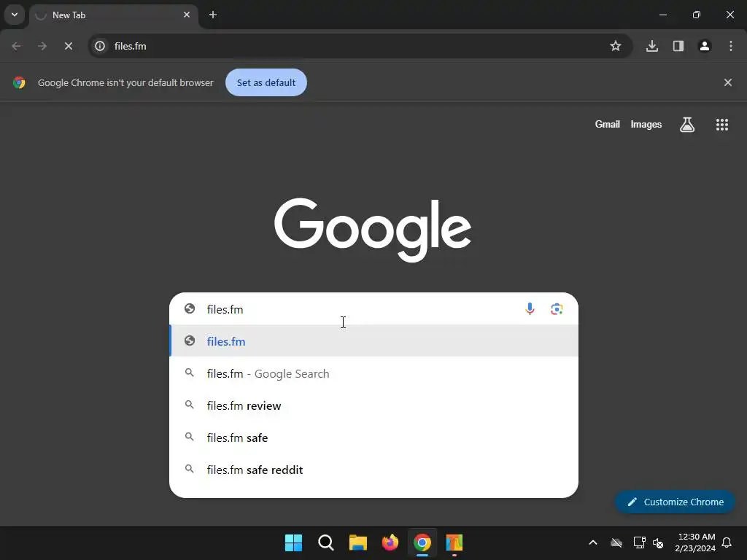
Task: Open the Google apps grid
Action: [x=722, y=125]
